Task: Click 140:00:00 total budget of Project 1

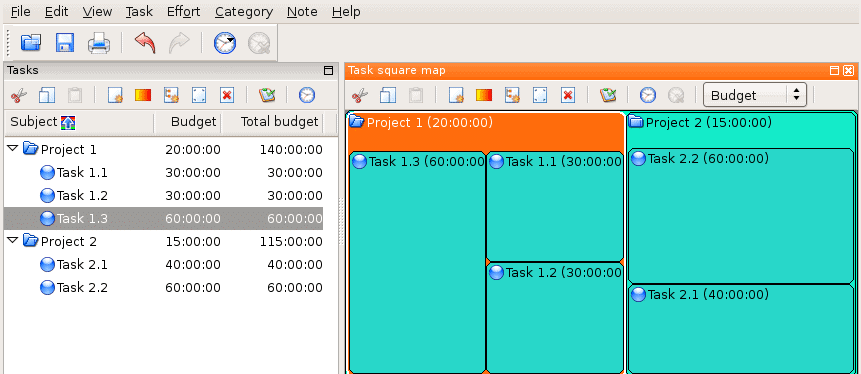Action: [x=291, y=149]
